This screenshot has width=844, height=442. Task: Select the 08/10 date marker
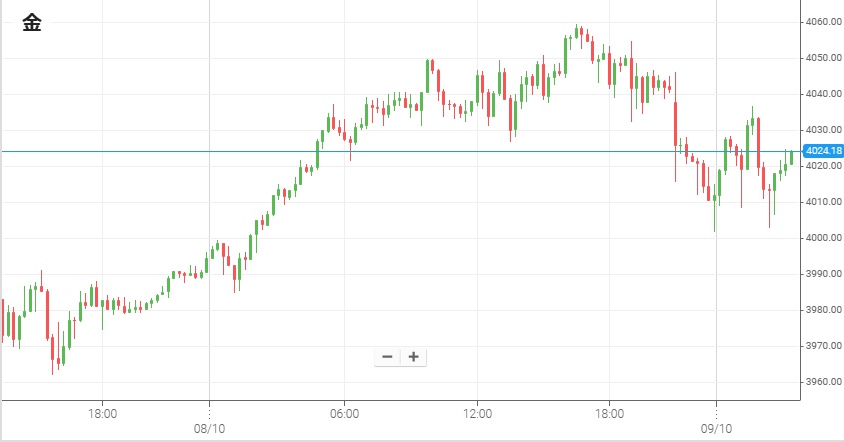point(208,427)
